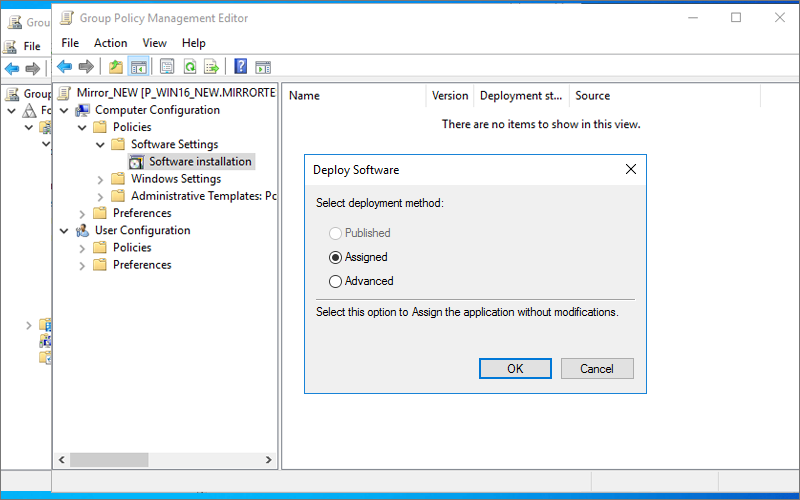Click the Properties toolbar icon
The image size is (800, 500).
(x=167, y=66)
